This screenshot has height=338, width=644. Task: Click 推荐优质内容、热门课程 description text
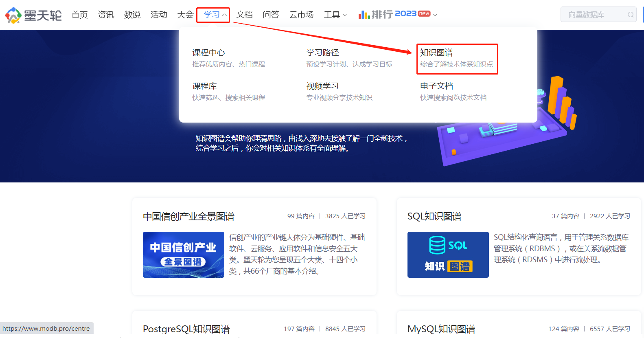(x=228, y=64)
